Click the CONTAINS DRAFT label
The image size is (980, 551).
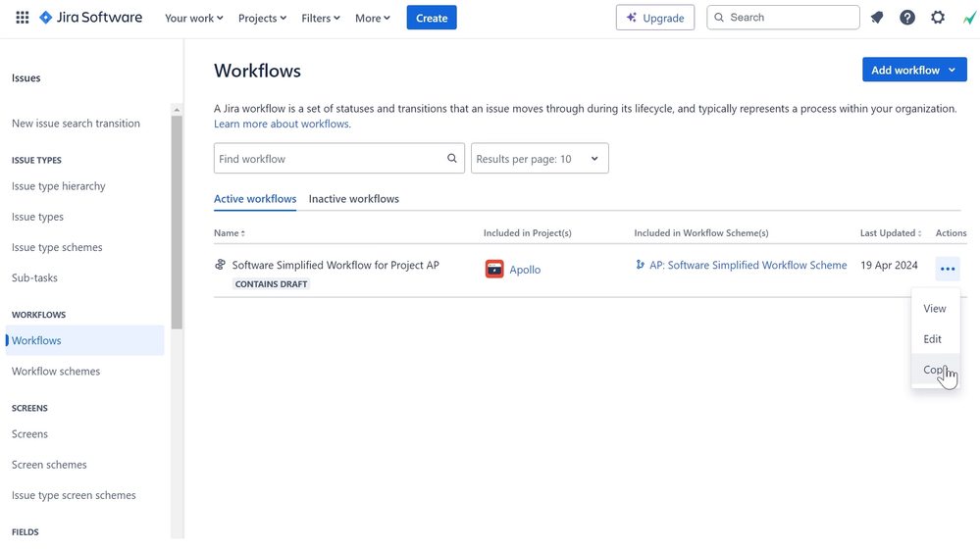tap(272, 283)
